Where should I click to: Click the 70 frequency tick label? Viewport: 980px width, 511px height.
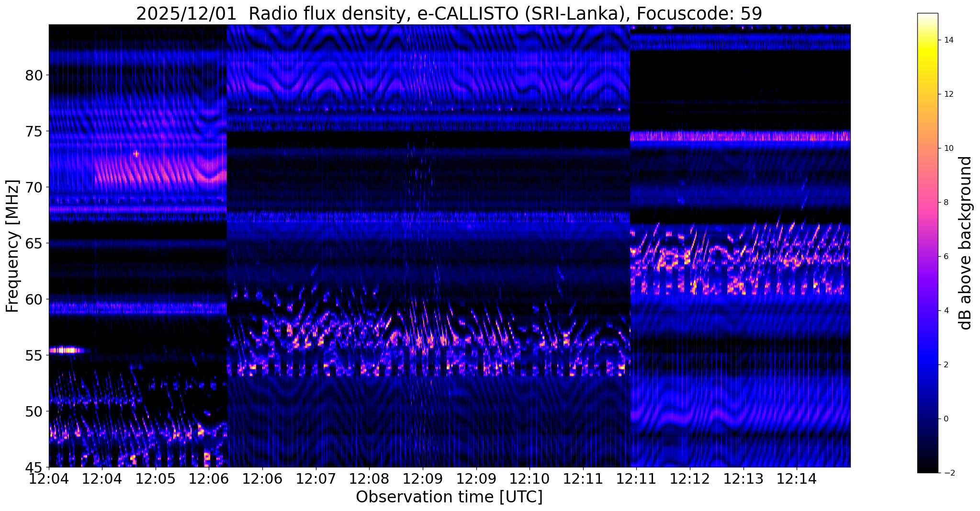pyautogui.click(x=35, y=187)
